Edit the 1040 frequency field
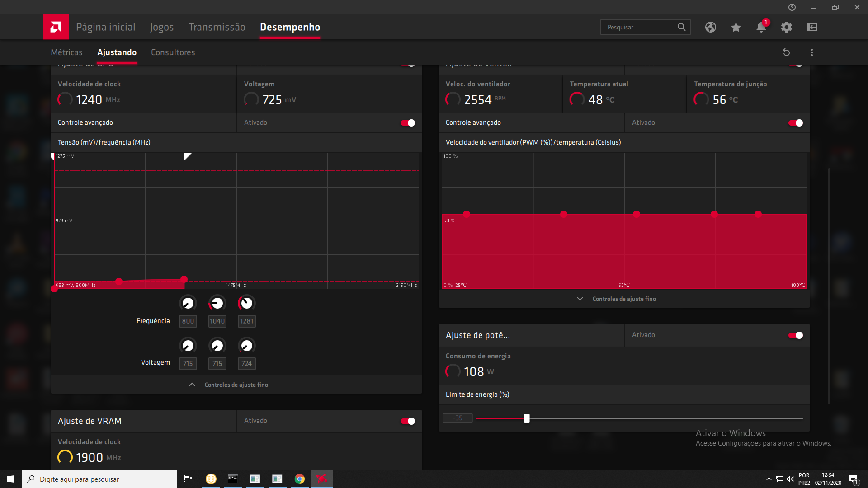Image resolution: width=868 pixels, height=488 pixels. (217, 321)
